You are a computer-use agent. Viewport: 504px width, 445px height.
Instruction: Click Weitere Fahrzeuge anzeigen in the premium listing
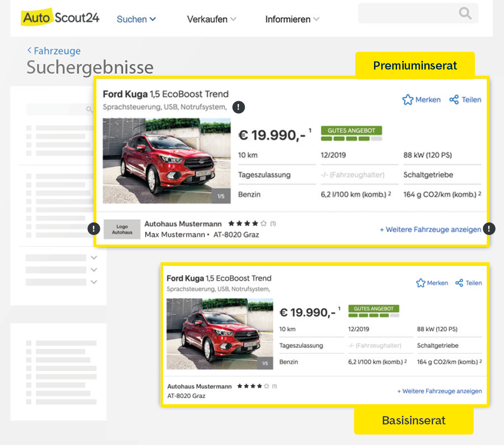click(x=431, y=230)
